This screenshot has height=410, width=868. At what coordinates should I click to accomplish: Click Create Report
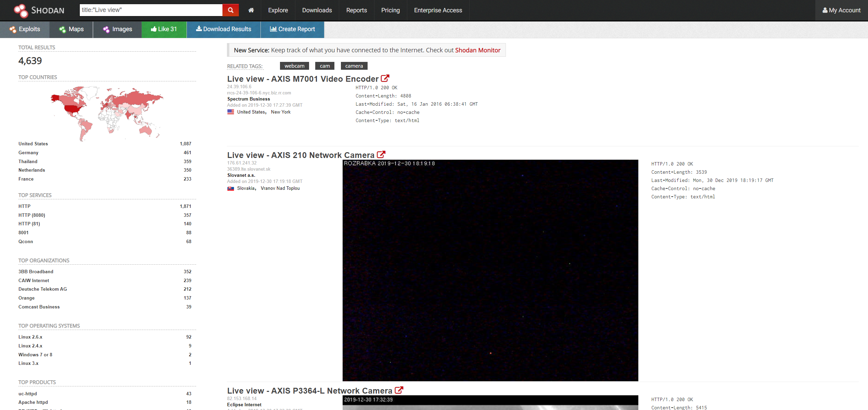[x=292, y=29]
